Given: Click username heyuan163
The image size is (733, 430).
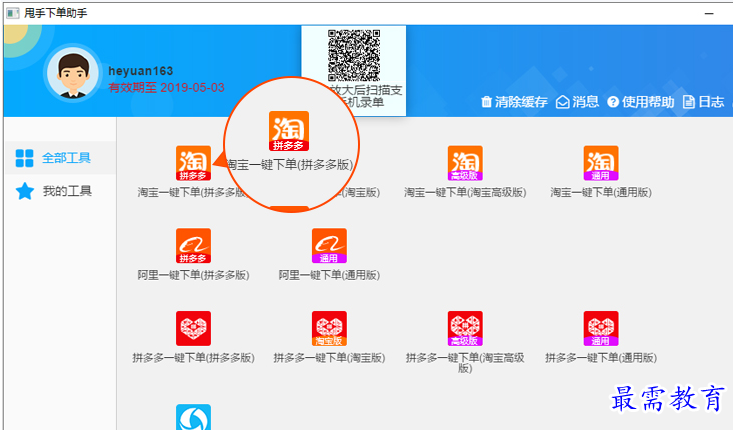Looking at the screenshot, I should (x=141, y=71).
